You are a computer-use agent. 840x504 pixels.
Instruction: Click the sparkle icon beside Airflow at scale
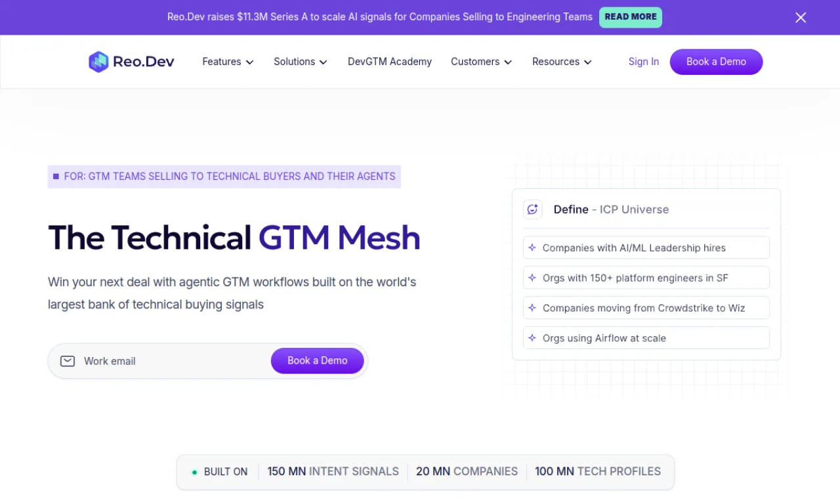(532, 339)
